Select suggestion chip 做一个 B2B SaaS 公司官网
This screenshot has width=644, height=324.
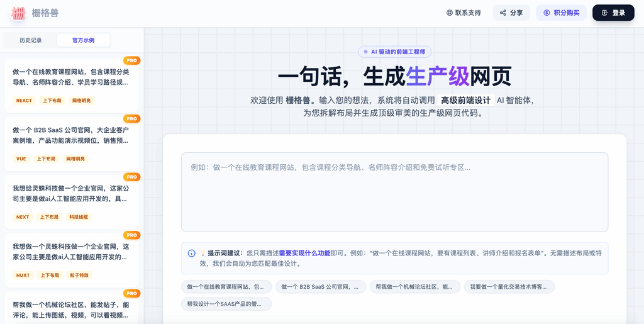tap(321, 287)
